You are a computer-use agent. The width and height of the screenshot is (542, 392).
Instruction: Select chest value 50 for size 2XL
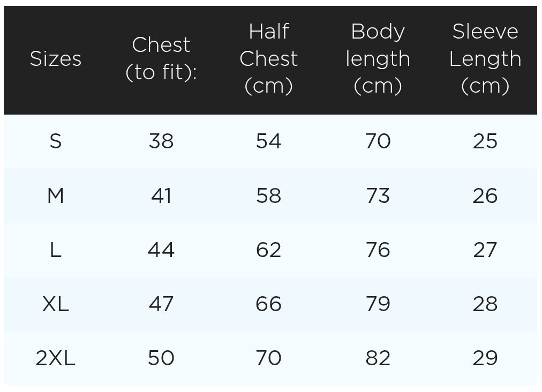coord(161,358)
